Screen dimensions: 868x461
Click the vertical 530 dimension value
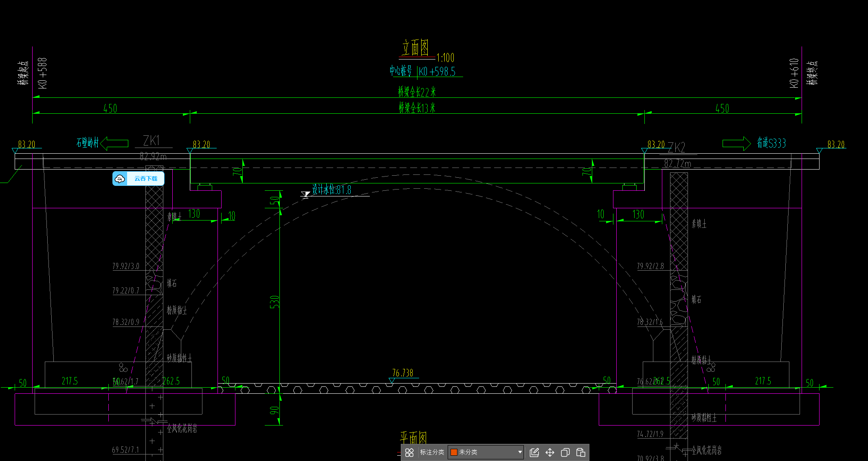pyautogui.click(x=275, y=302)
